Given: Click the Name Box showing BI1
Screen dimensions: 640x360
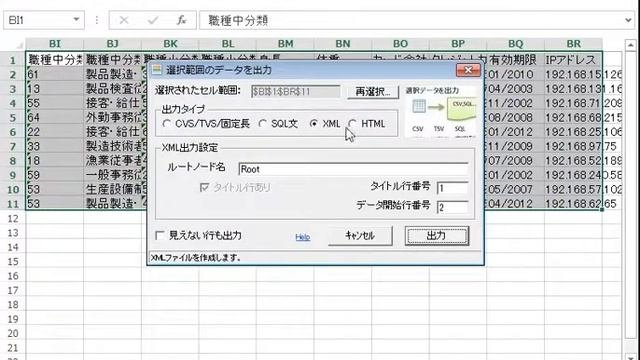Looking at the screenshot, I should pyautogui.click(x=44, y=20).
